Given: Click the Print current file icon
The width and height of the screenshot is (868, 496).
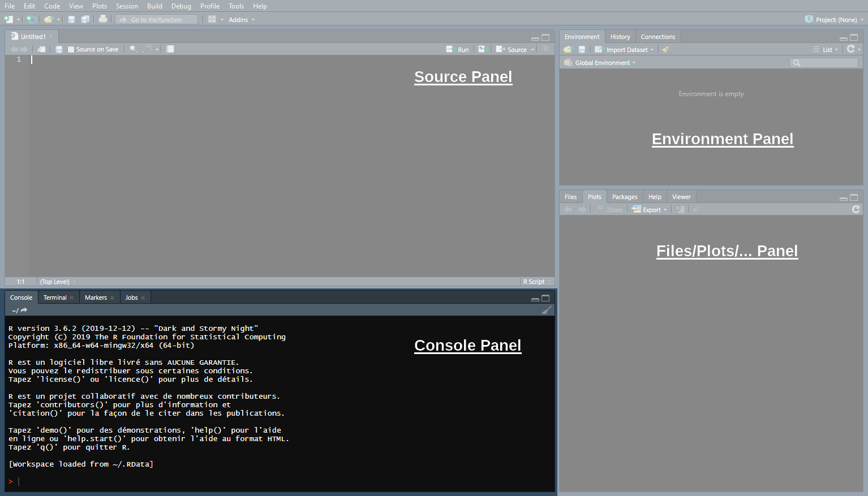Looking at the screenshot, I should [x=103, y=19].
